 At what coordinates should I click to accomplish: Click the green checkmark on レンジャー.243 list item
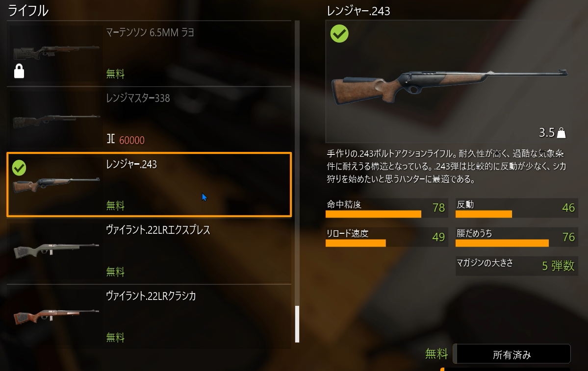point(19,168)
